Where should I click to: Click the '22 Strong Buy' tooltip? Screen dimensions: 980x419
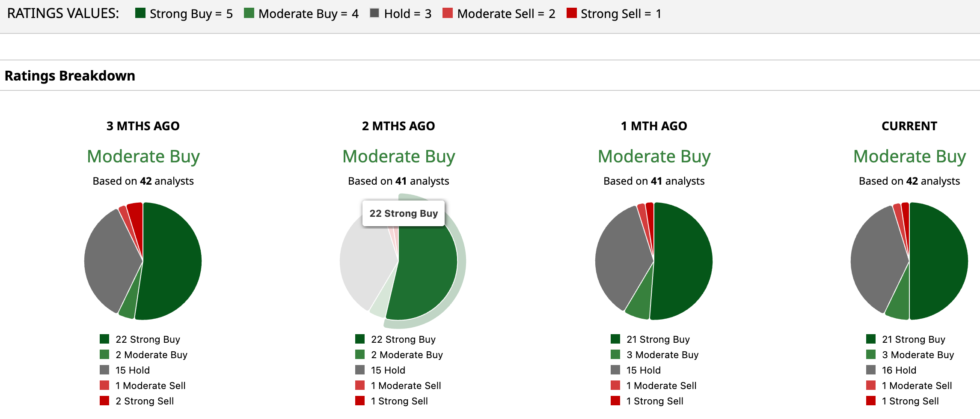[403, 213]
